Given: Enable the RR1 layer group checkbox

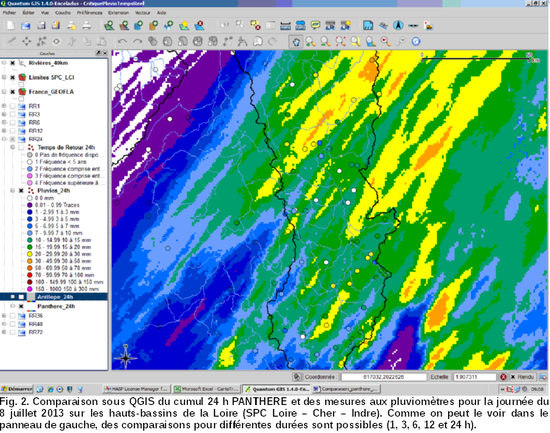Looking at the screenshot, I should click(13, 106).
